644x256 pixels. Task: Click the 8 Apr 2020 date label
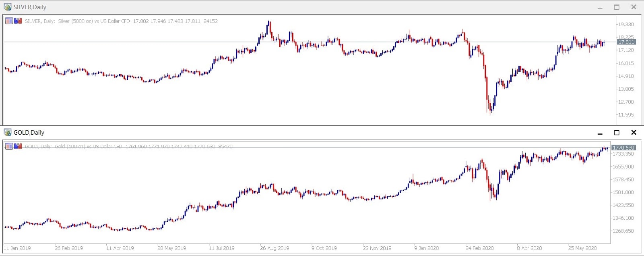(529, 248)
